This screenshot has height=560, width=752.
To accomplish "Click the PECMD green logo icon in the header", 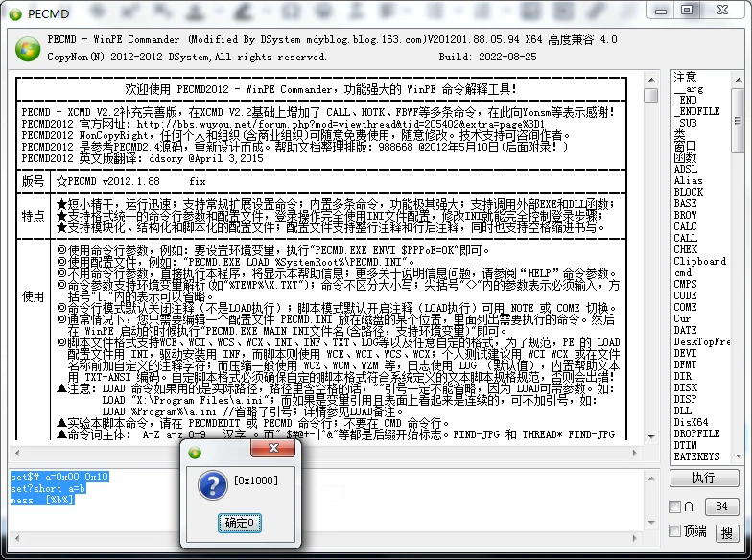I will click(x=27, y=48).
